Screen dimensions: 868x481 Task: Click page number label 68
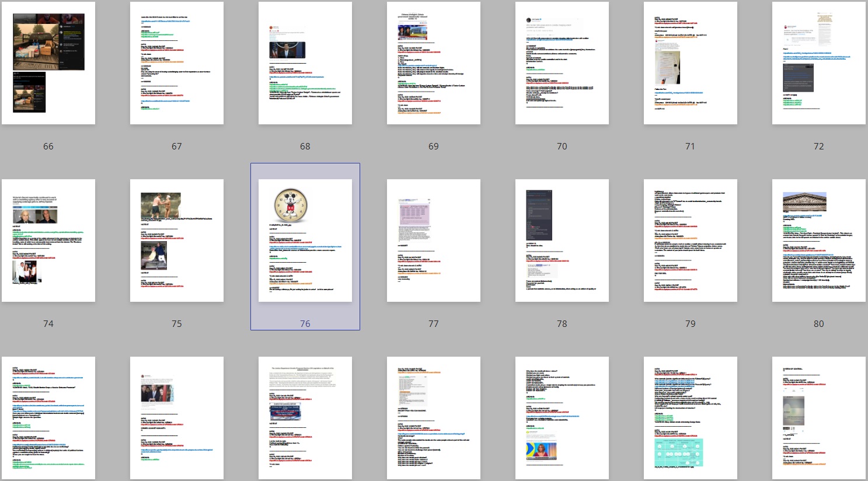point(305,147)
